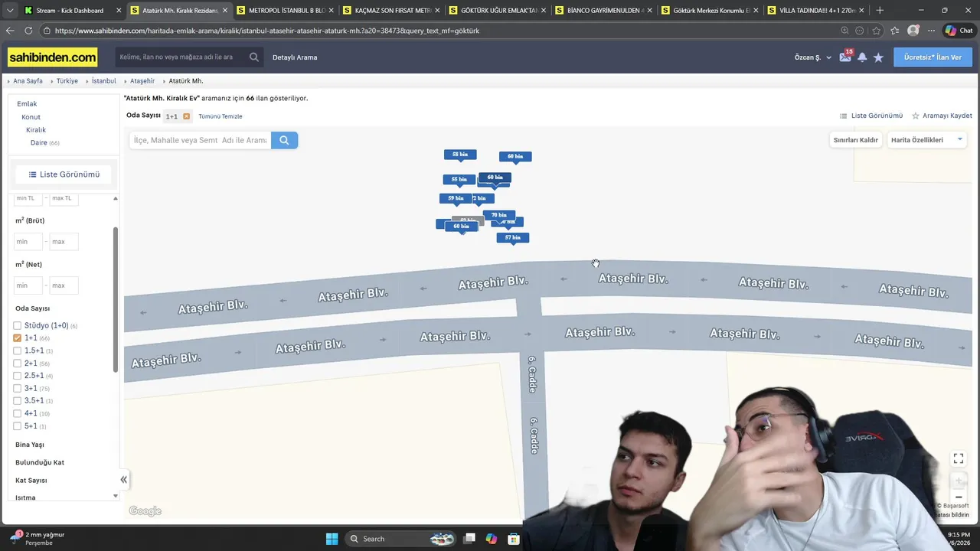Viewport: 980px width, 551px height.
Task: Check the 1.5+1 room checkbox
Action: (x=18, y=350)
